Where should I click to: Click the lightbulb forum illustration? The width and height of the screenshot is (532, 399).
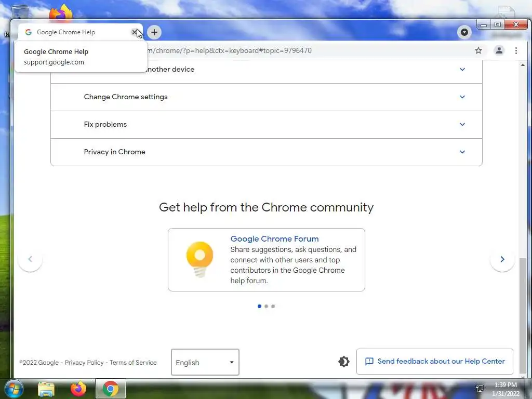(200, 260)
